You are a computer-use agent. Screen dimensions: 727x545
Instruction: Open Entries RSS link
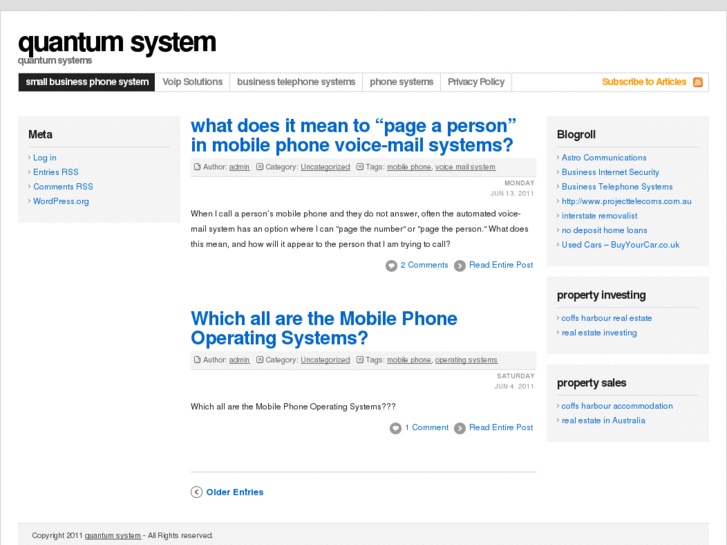56,172
